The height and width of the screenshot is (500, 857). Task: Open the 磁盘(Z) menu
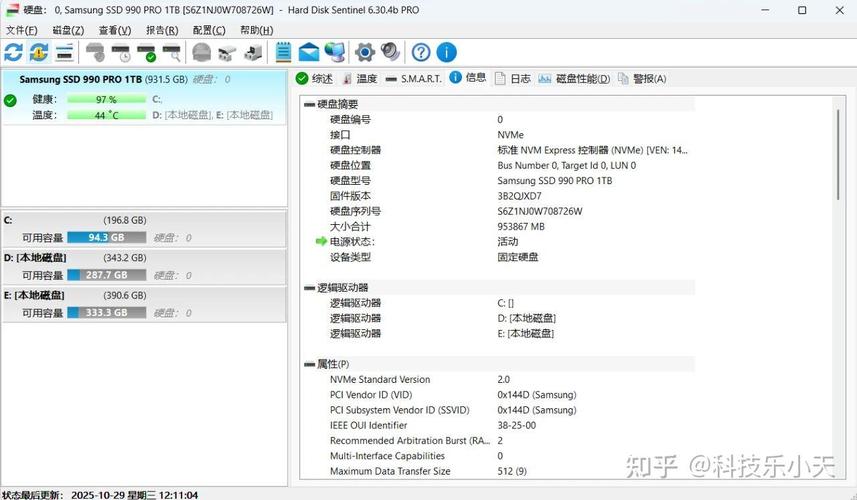(x=68, y=30)
